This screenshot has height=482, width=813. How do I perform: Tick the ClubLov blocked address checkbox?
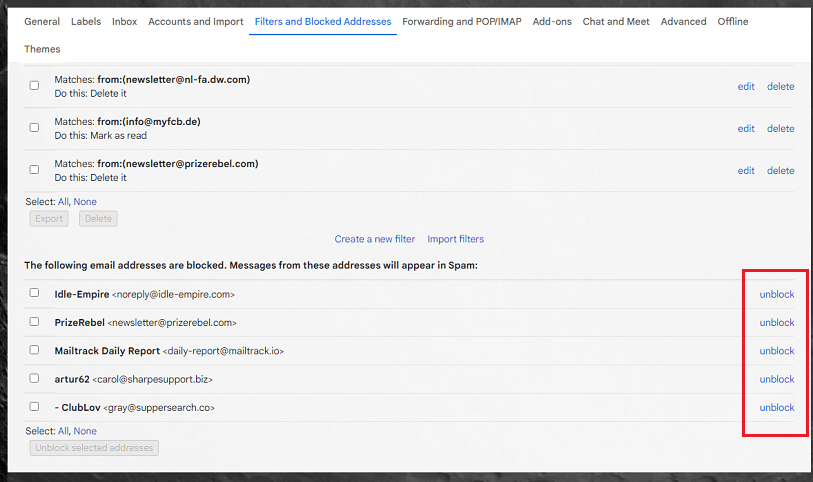coord(34,406)
